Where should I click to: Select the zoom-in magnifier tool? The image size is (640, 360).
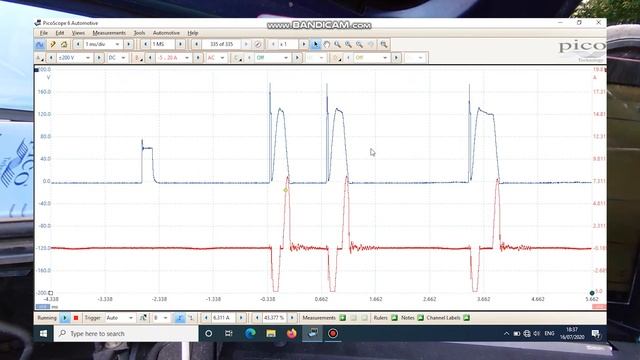pyautogui.click(x=348, y=44)
